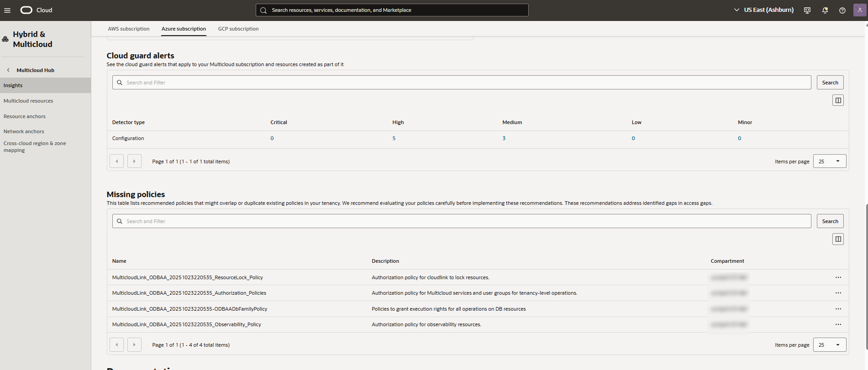The width and height of the screenshot is (868, 370).
Task: Focus the global search resources field
Action: [392, 10]
